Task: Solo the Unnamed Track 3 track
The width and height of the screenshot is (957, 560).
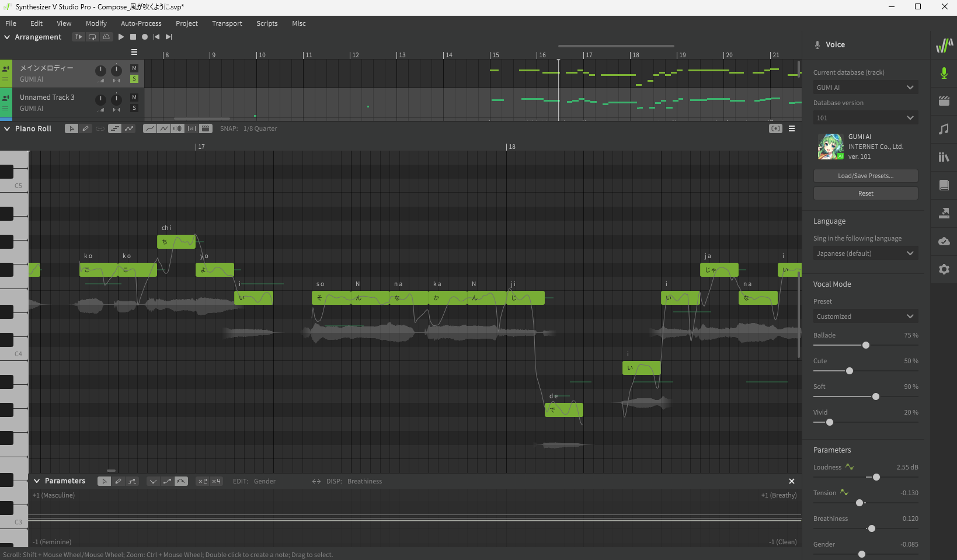Action: (x=134, y=108)
